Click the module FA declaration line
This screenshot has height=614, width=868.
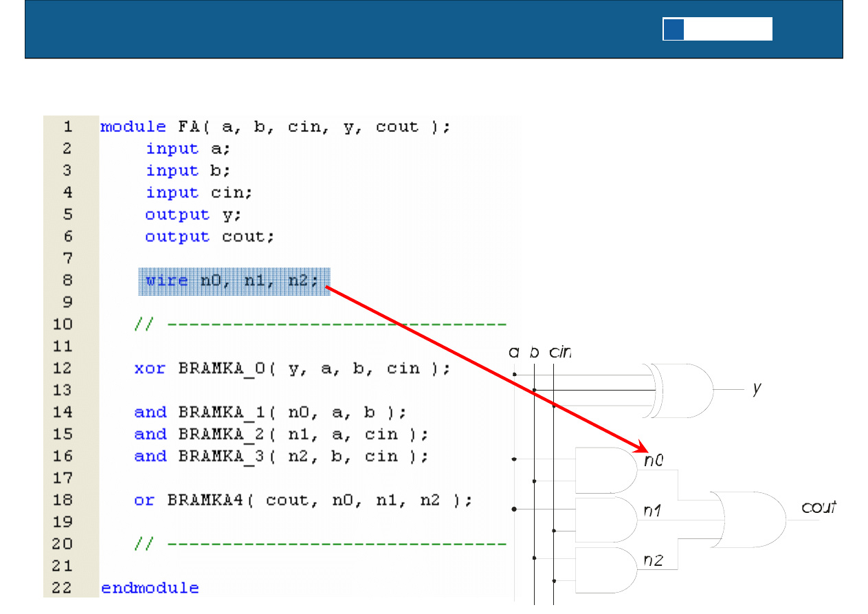[x=275, y=127]
